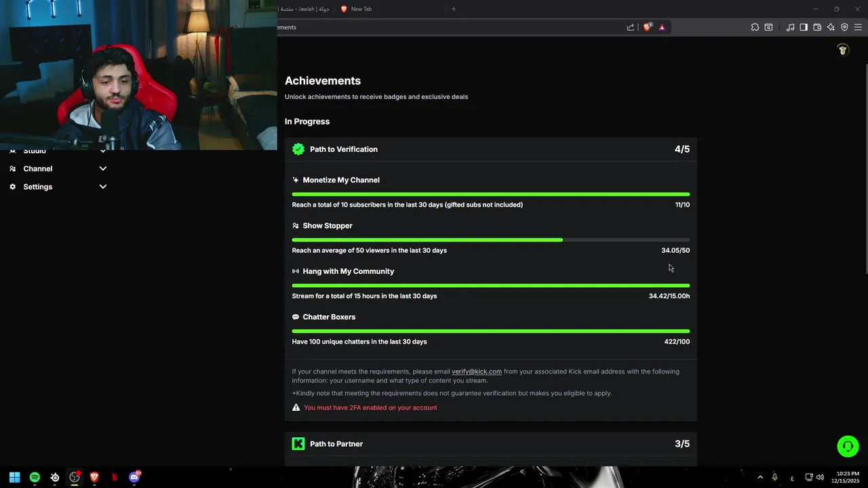Image resolution: width=868 pixels, height=488 pixels.
Task: Click the 'Chatter Boxers' title
Action: click(x=329, y=317)
